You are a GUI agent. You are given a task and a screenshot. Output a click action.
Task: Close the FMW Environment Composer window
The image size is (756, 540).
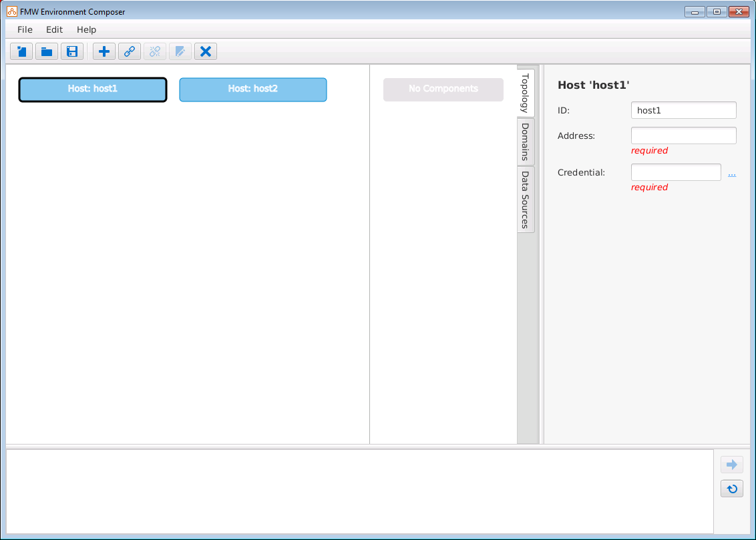click(x=739, y=12)
